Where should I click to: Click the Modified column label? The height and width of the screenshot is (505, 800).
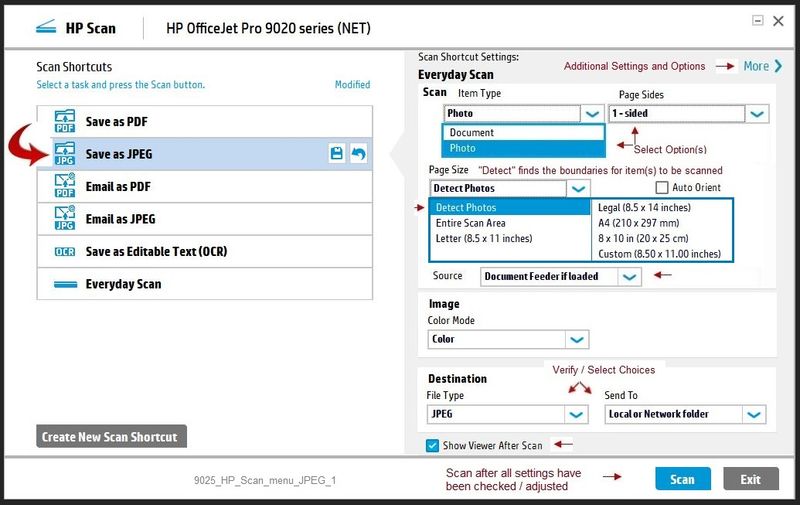[x=353, y=85]
